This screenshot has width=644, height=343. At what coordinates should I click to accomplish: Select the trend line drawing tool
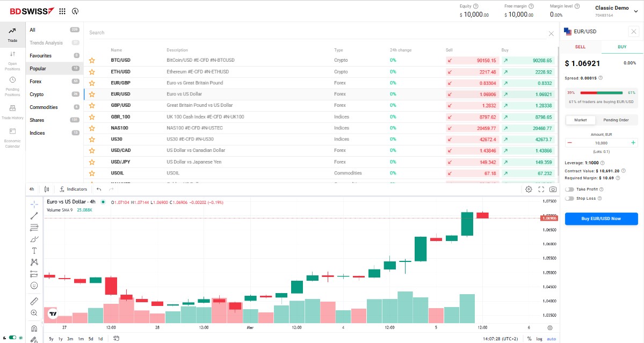pyautogui.click(x=34, y=216)
